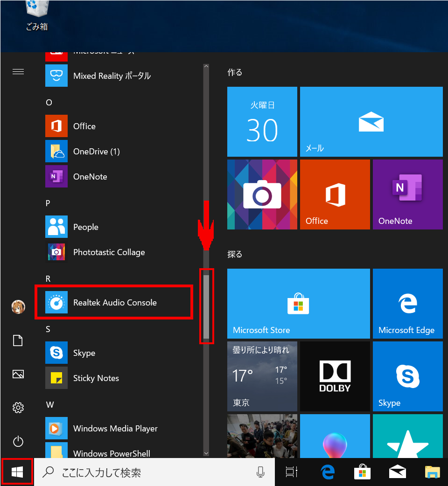Click the letter R section header
This screenshot has width=448, height=486.
[48, 278]
